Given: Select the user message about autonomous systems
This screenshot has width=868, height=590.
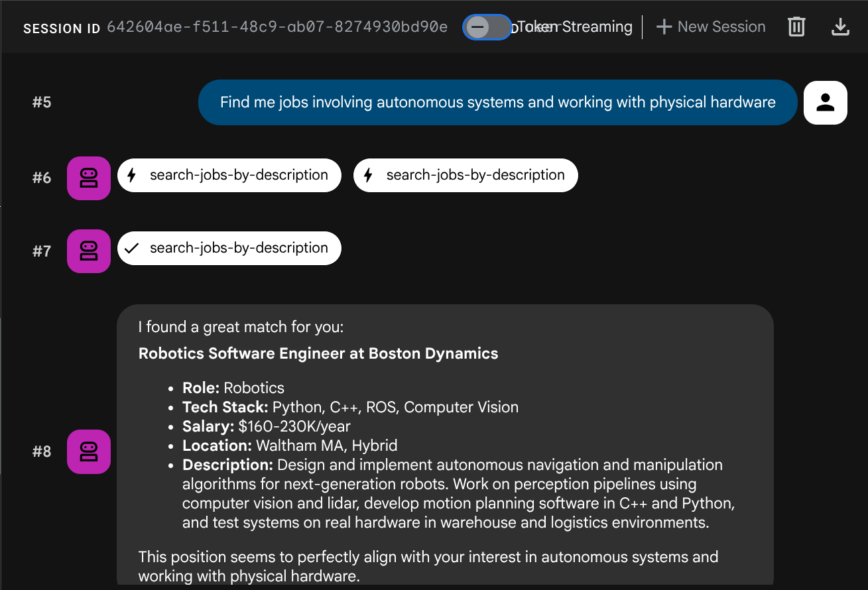Looking at the screenshot, I should [x=497, y=103].
